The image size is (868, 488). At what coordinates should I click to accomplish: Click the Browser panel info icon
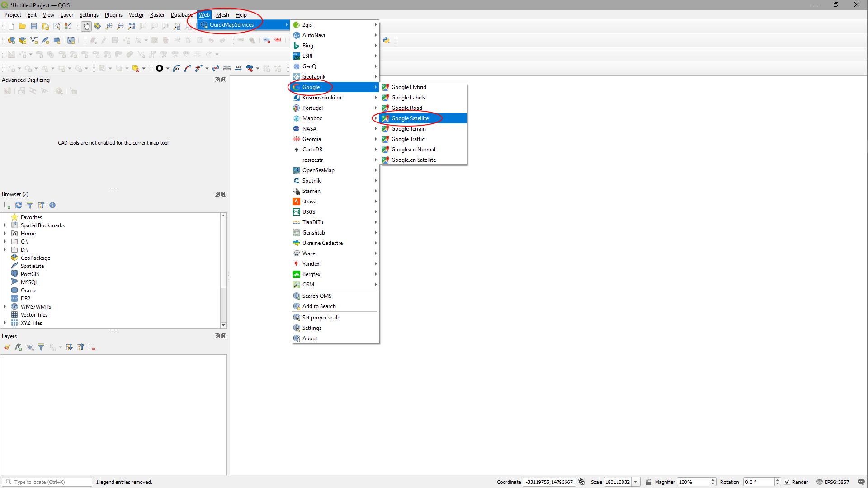point(52,205)
